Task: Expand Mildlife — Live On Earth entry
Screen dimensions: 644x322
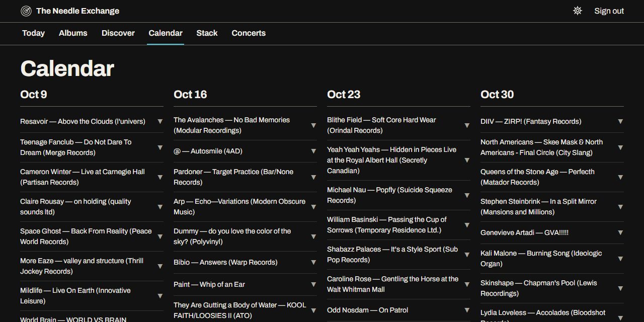Action: click(x=92, y=296)
